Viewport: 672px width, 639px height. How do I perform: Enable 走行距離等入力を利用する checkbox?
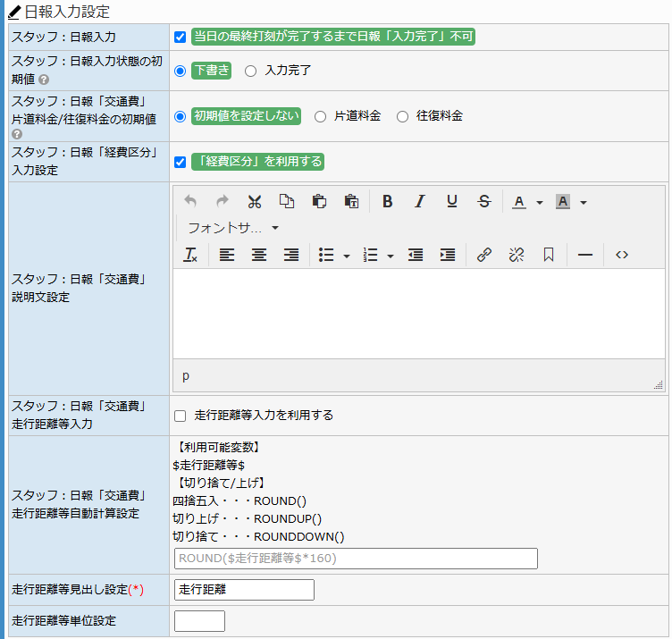click(x=180, y=416)
